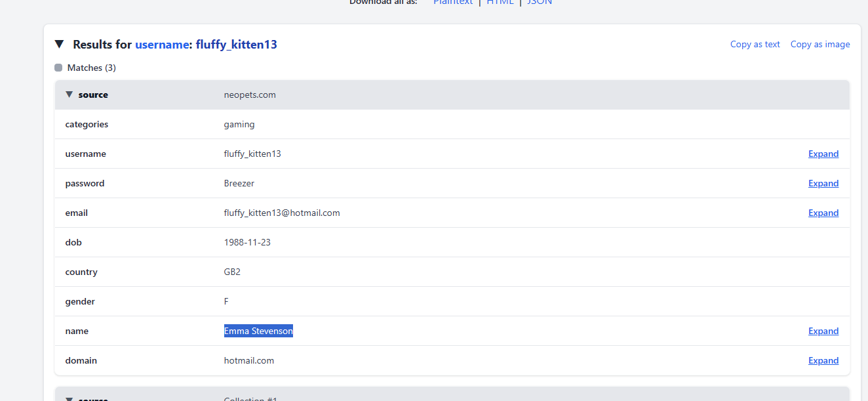This screenshot has height=401, width=868.
Task: Click the highlighted Emma Stevenson name value
Action: click(x=258, y=331)
